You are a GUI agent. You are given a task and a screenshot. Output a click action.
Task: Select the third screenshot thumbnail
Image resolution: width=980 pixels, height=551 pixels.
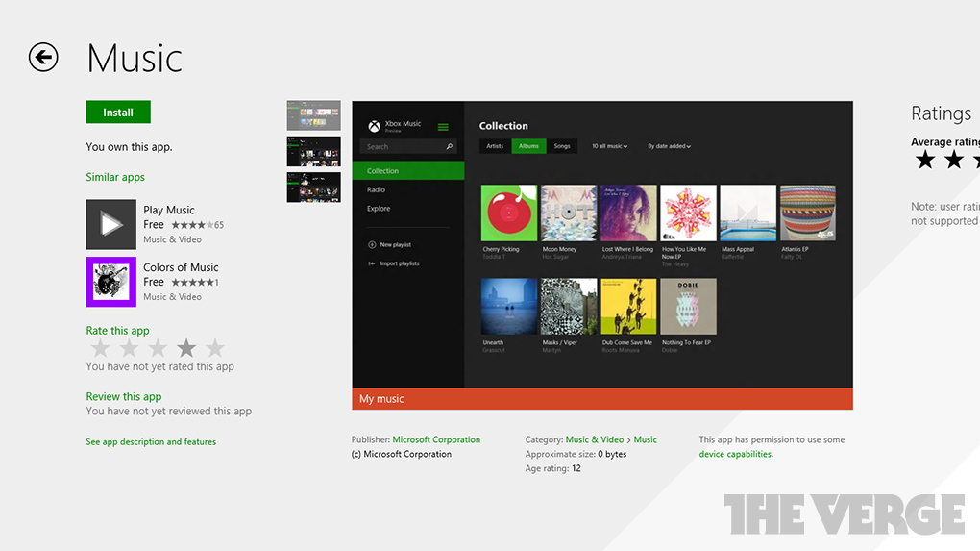point(313,187)
